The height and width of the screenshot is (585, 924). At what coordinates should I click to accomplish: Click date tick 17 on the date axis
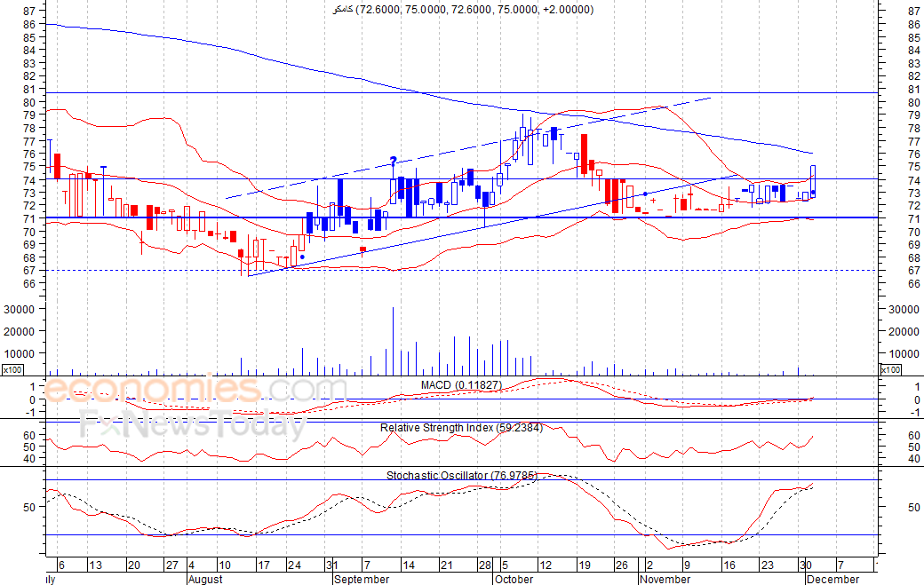point(263,565)
